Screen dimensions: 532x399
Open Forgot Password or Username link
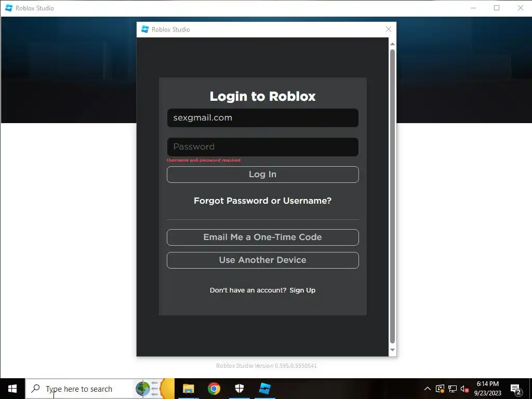click(x=262, y=201)
